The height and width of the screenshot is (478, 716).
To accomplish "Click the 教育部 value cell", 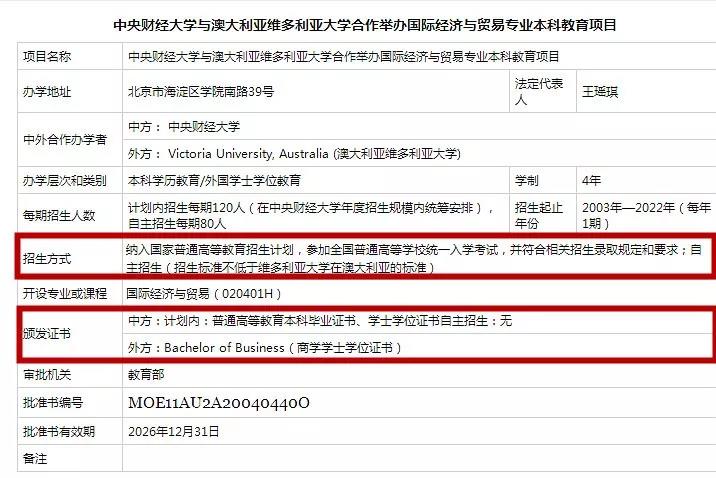I will [x=419, y=374].
